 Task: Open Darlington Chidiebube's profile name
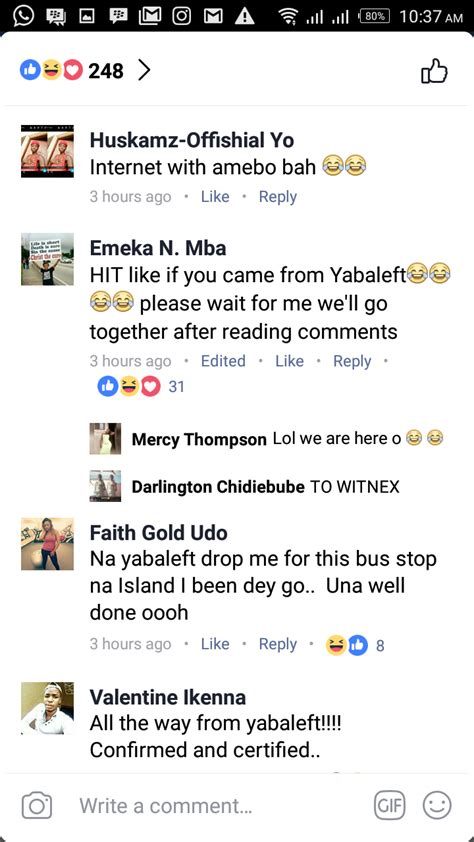click(x=218, y=487)
